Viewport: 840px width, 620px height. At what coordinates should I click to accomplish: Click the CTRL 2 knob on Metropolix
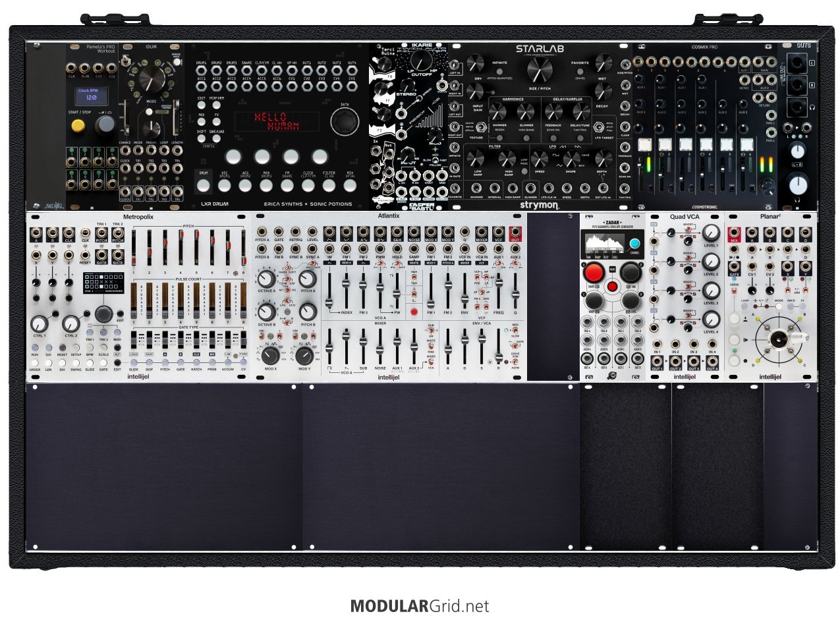[71, 324]
